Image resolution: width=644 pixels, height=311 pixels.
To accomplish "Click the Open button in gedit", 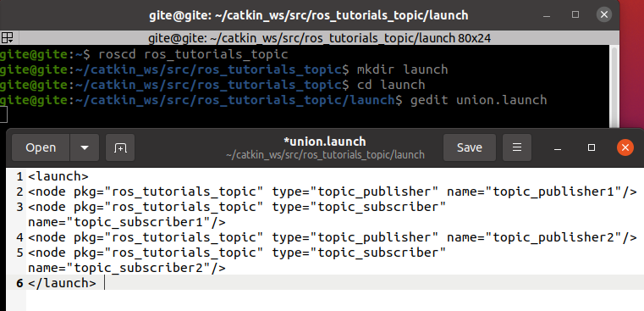I will (41, 147).
